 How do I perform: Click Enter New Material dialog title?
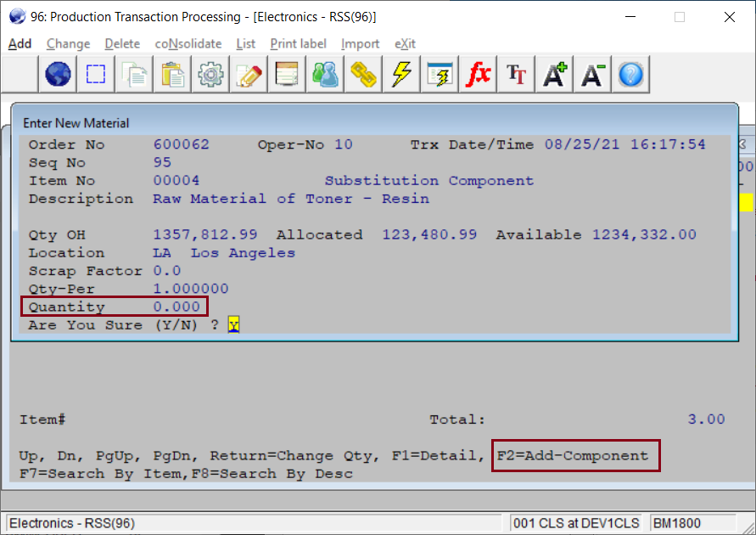[76, 123]
